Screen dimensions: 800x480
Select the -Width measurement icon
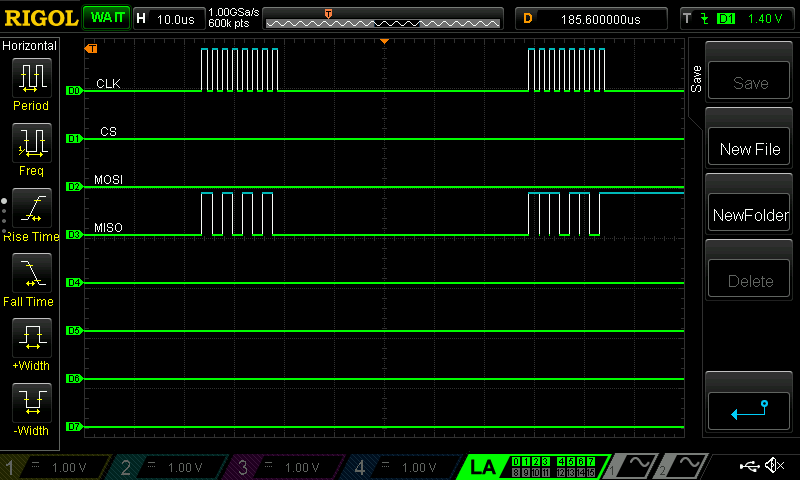click(x=32, y=402)
